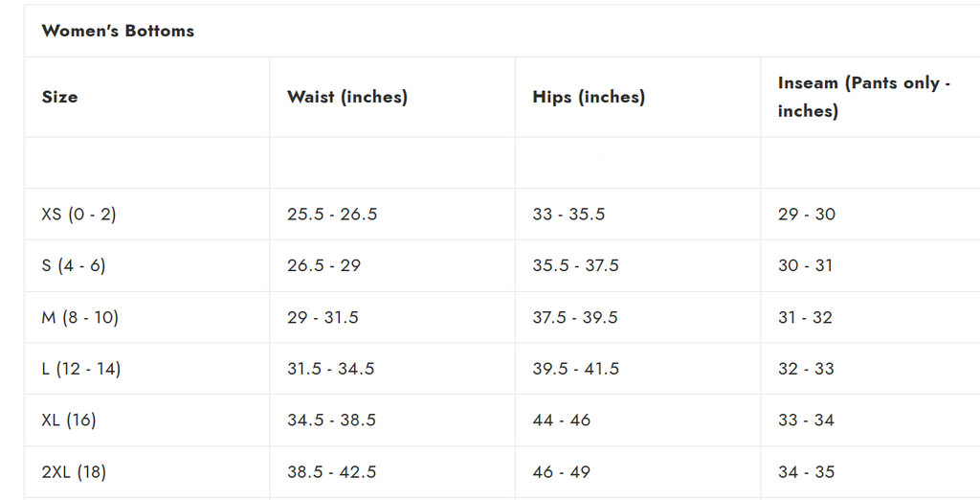Click the Size column header
980x500 pixels.
(59, 97)
